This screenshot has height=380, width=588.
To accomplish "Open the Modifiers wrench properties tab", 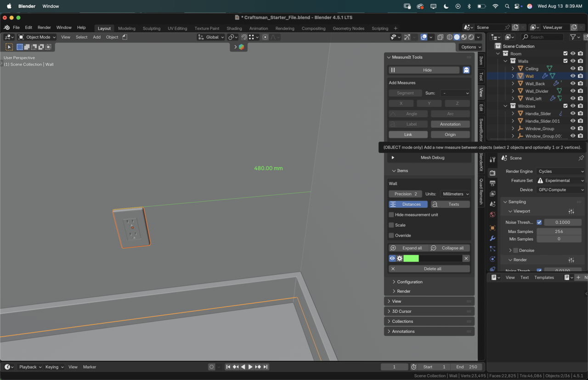I will click(492, 238).
